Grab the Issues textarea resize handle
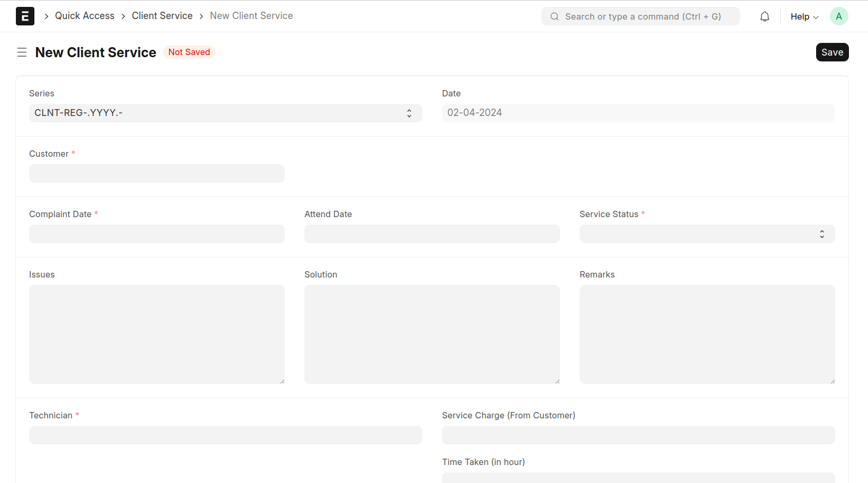 pyautogui.click(x=282, y=381)
